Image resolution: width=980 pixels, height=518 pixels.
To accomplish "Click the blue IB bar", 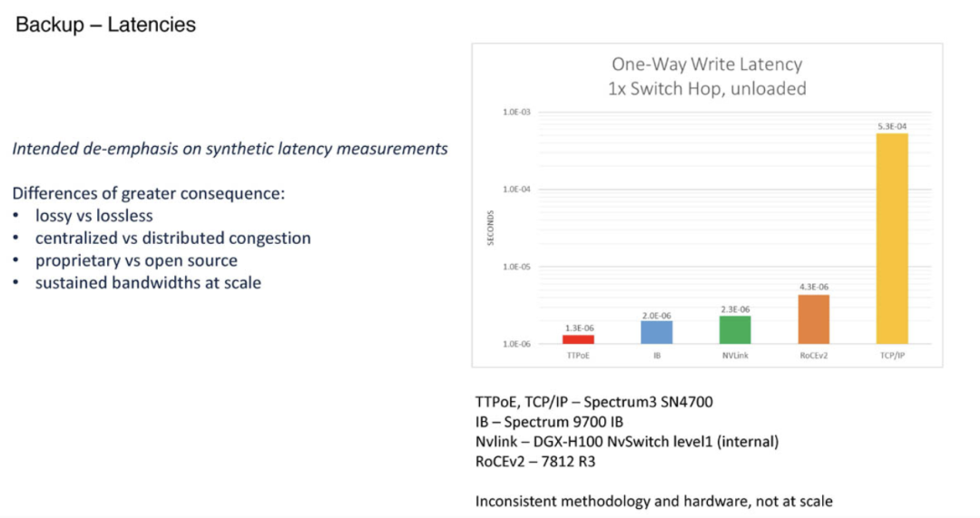I will point(656,332).
